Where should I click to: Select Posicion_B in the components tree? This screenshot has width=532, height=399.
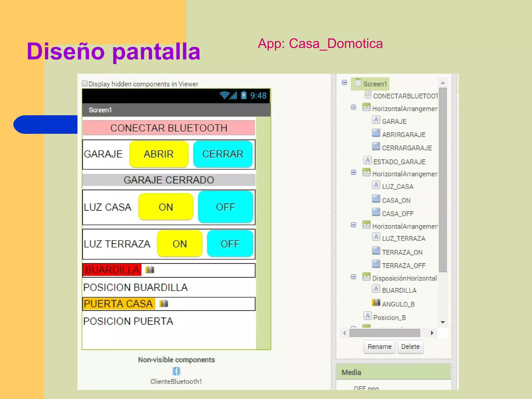(x=389, y=317)
